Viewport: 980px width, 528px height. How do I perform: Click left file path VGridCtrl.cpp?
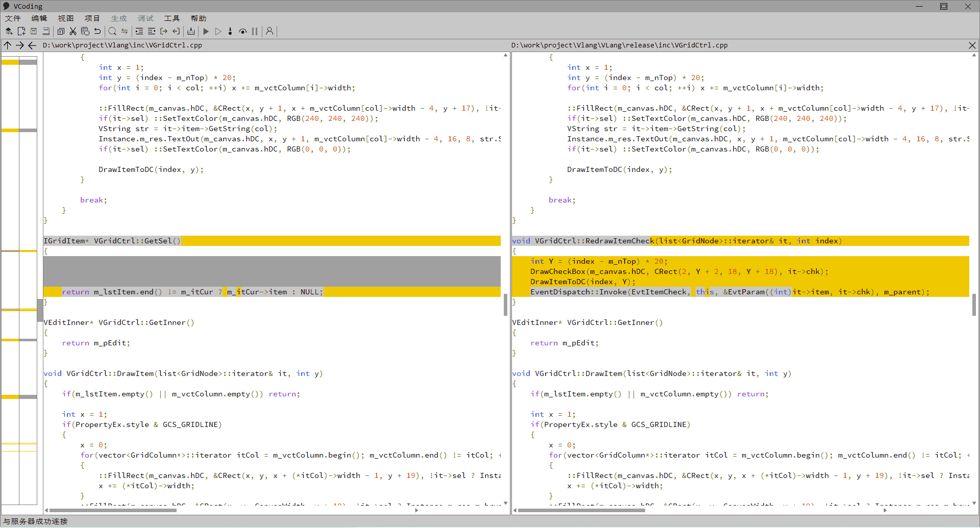[122, 45]
